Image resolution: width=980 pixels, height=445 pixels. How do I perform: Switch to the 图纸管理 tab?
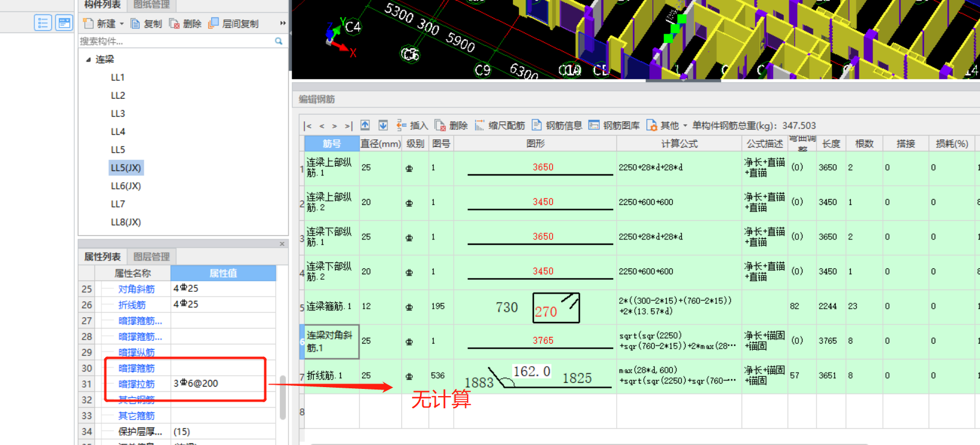point(151,5)
